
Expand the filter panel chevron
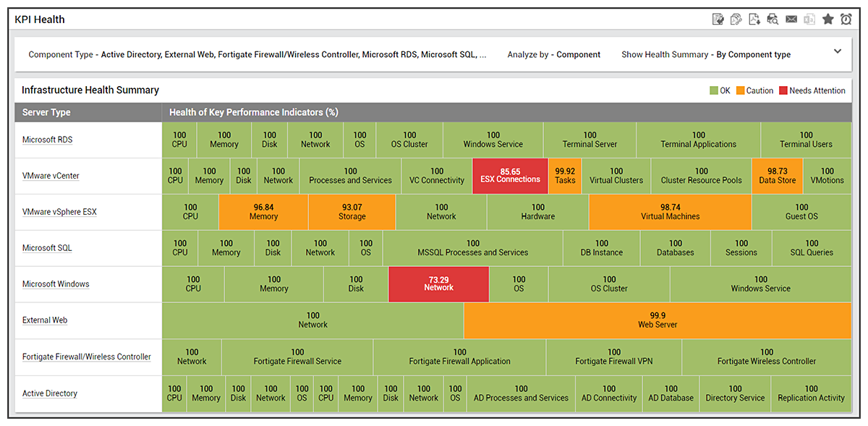(x=838, y=51)
